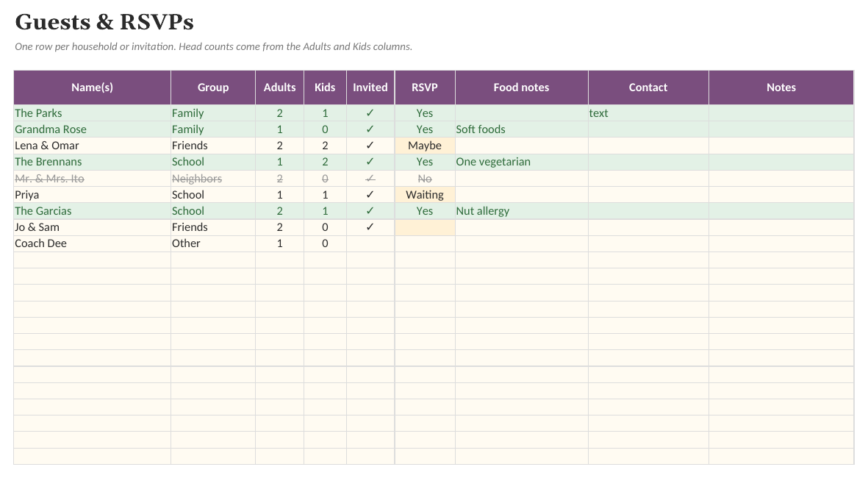
Task: Click the "Guests & RSVPs" title
Action: [104, 22]
